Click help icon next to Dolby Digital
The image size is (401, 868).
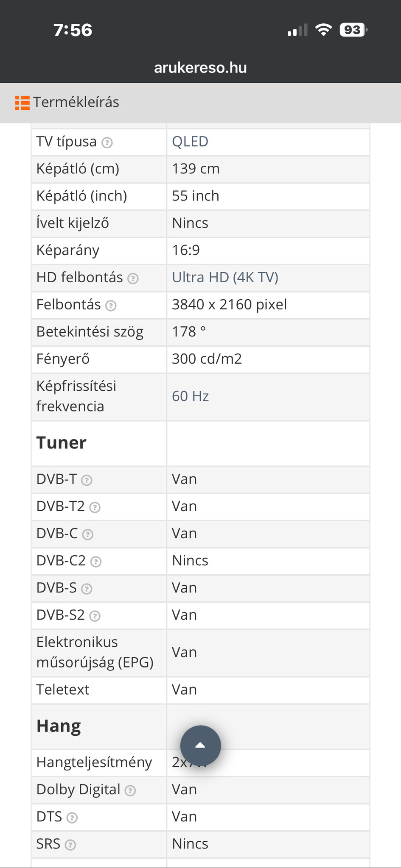(x=130, y=790)
